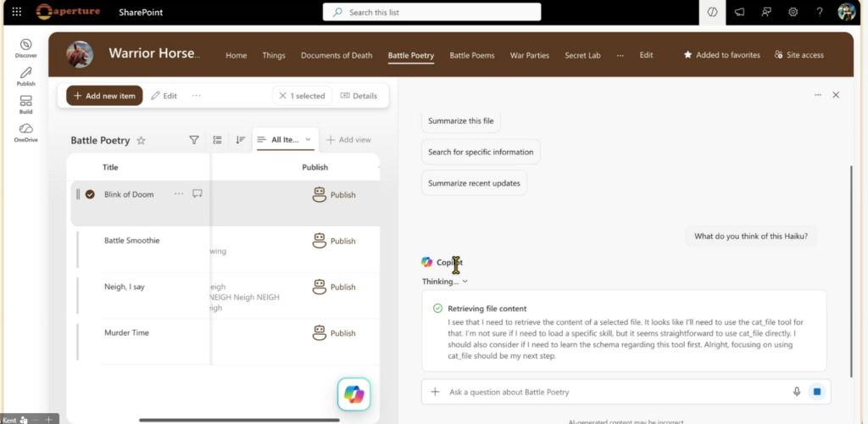Stop generating with the square button
Image resolution: width=868 pixels, height=424 pixels.
tap(817, 392)
